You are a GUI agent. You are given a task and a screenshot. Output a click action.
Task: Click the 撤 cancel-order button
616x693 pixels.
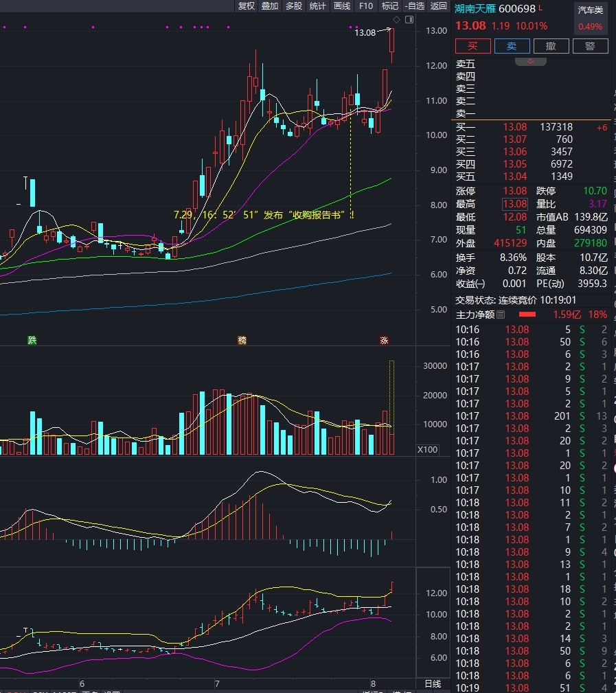551,46
